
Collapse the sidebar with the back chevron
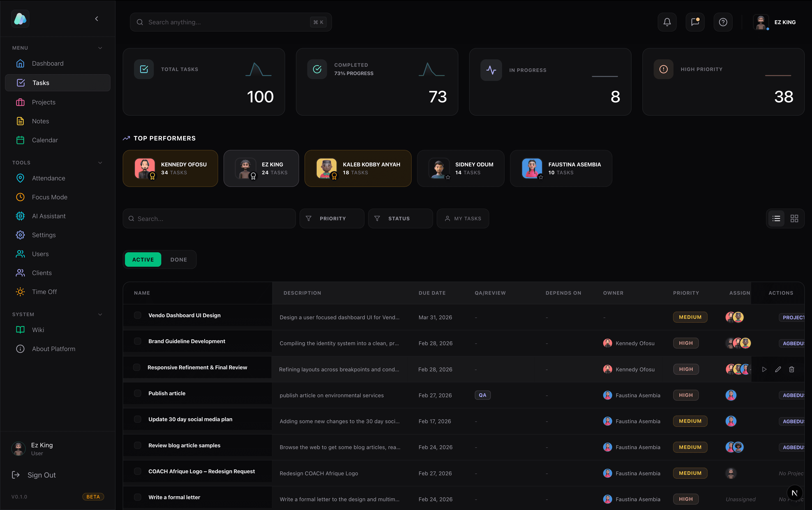coord(97,19)
